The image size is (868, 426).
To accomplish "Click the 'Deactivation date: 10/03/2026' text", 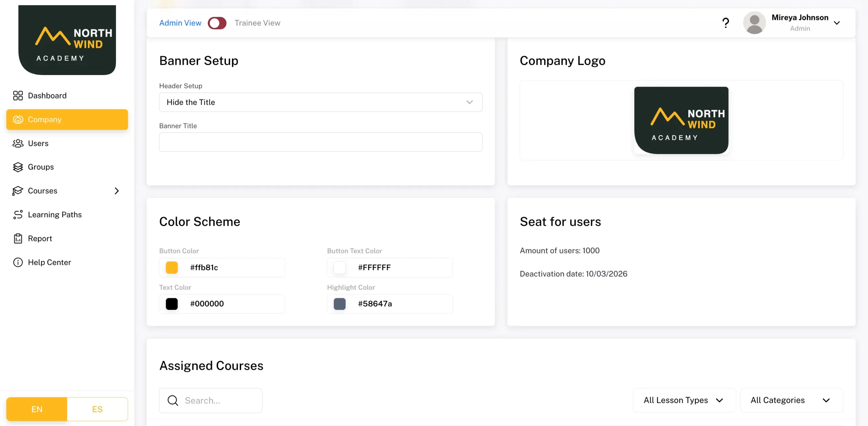I will tap(573, 274).
